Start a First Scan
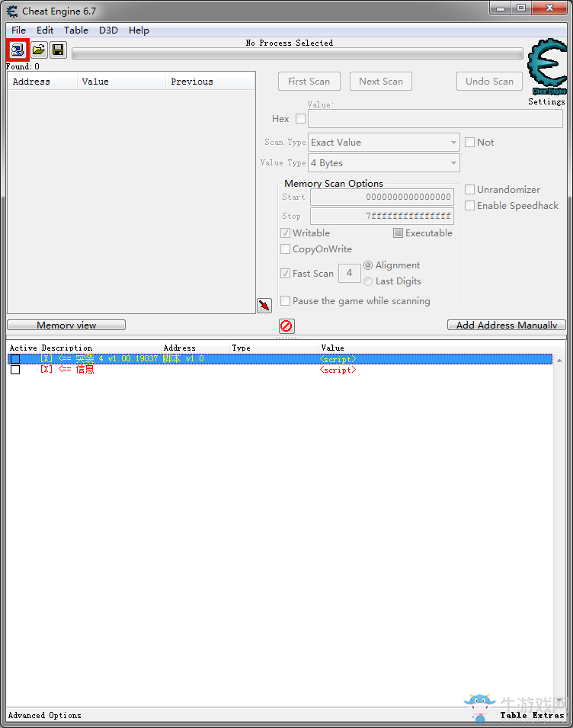Image resolution: width=573 pixels, height=728 pixels. click(x=309, y=82)
